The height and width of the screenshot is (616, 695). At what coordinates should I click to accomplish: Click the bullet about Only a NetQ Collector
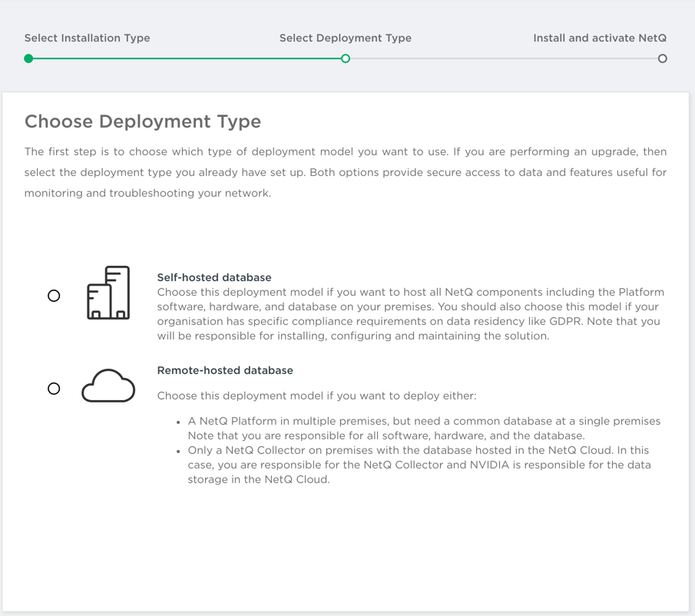[419, 465]
